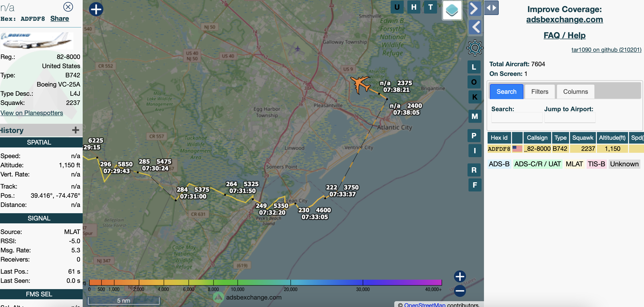Click the altitude color scale bar

265,283
